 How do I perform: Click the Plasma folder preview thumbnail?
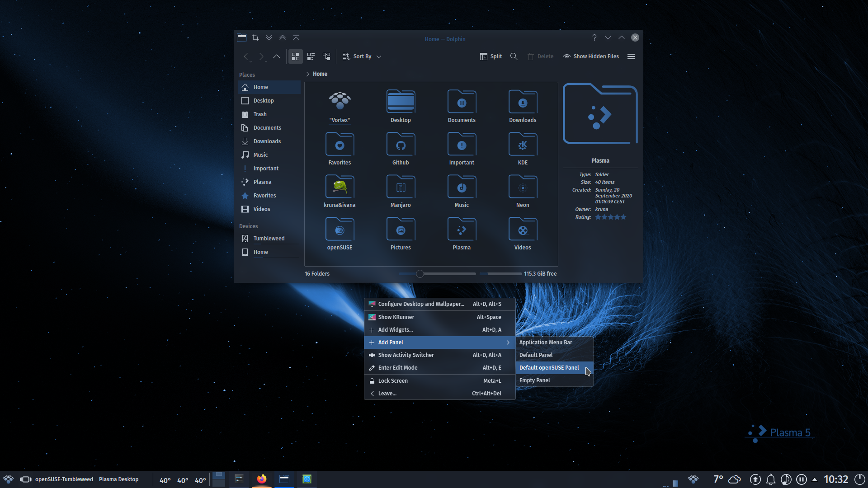tap(600, 113)
